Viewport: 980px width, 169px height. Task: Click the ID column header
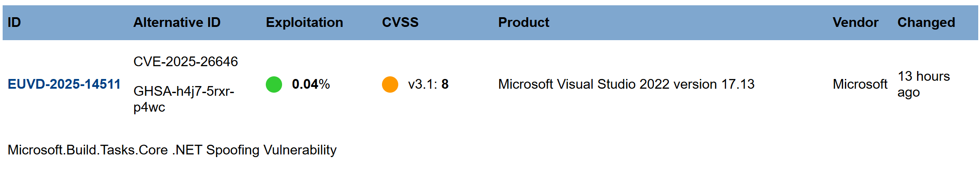tap(14, 23)
